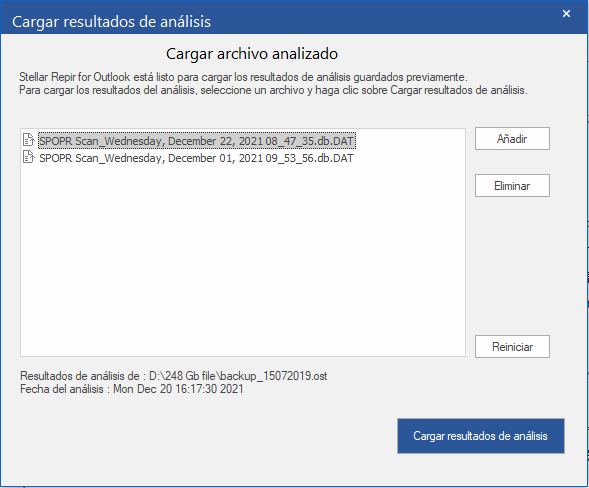Select the December 01, 2021 09_53_56 scan file
Screen dimensions: 589x488
tap(196, 158)
